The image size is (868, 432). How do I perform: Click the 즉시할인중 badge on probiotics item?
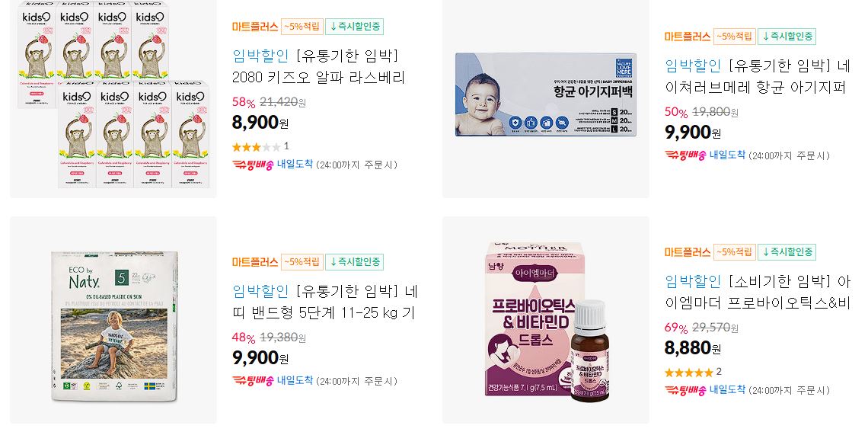[x=787, y=252]
